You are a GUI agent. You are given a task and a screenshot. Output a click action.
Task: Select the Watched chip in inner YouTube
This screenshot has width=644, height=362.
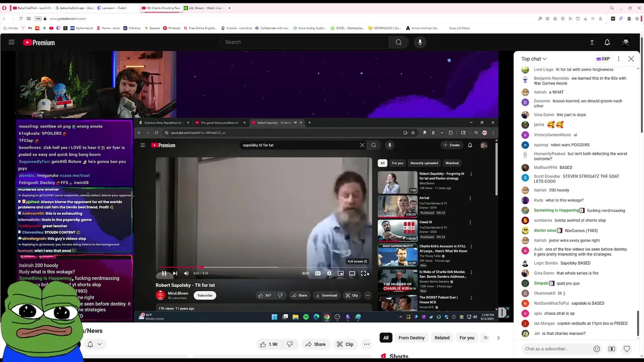pyautogui.click(x=452, y=163)
